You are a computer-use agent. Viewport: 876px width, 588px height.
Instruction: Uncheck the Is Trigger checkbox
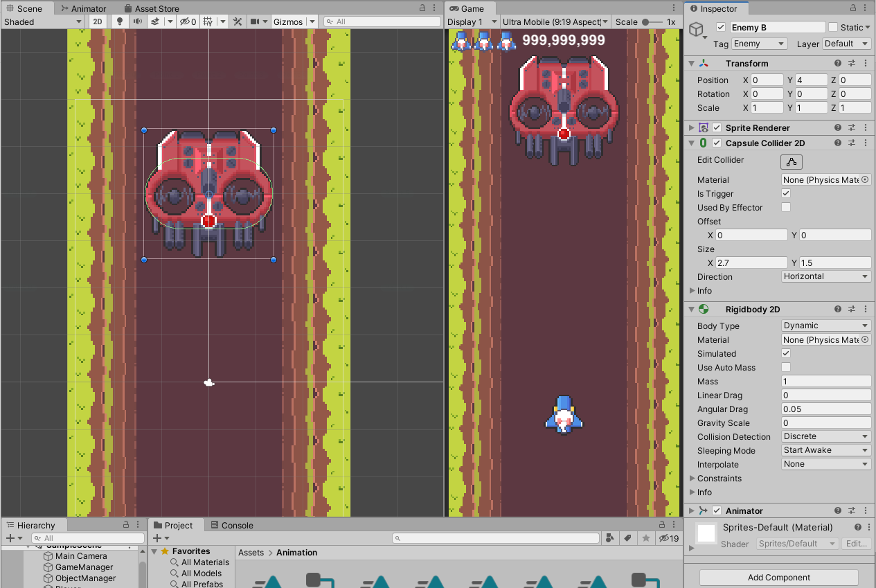[x=786, y=193]
